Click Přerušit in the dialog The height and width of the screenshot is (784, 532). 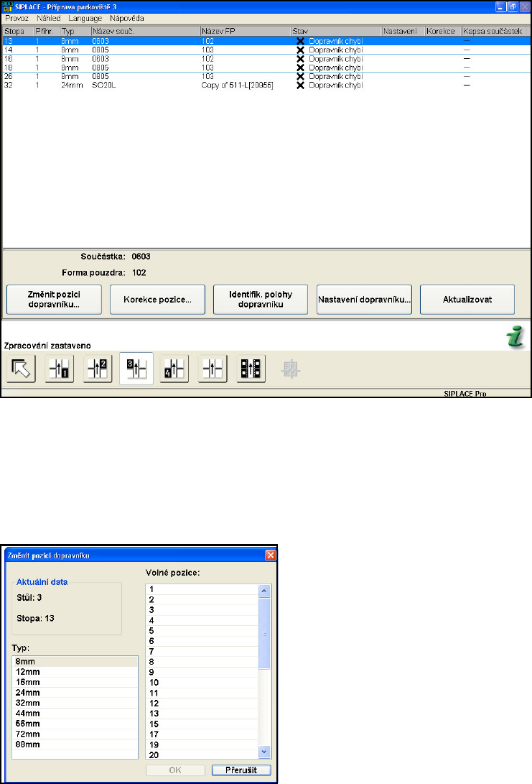click(x=241, y=770)
